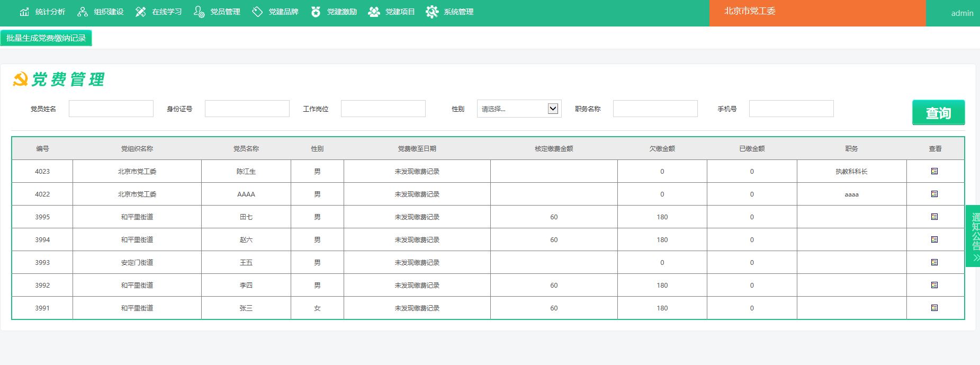Expand the 通知公告 side panel
Image resolution: width=980 pixels, height=365 pixels.
(x=974, y=236)
